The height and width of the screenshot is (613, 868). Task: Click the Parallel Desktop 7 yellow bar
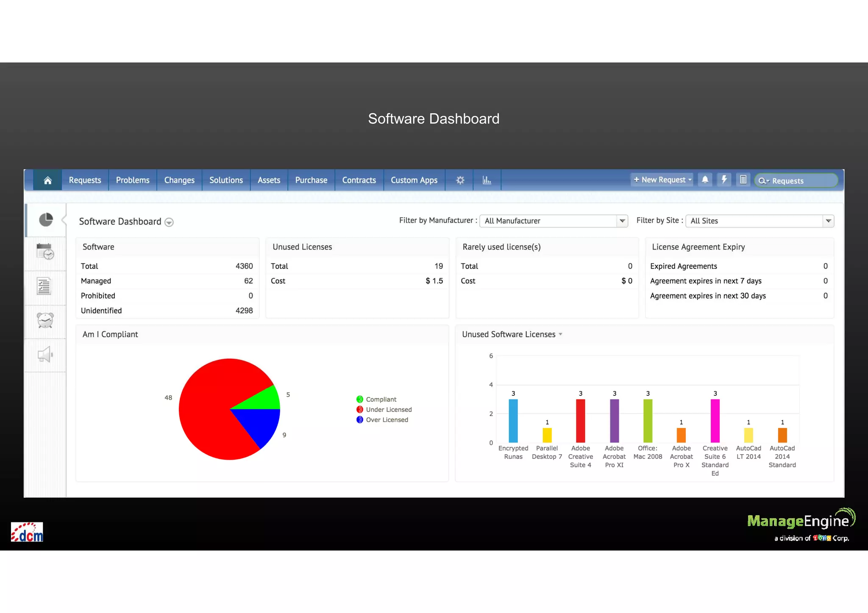[547, 435]
